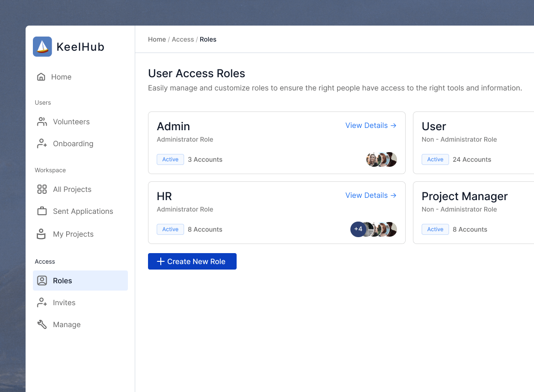Click the Invites user-plus icon
Viewport: 534px width, 392px height.
coord(42,302)
